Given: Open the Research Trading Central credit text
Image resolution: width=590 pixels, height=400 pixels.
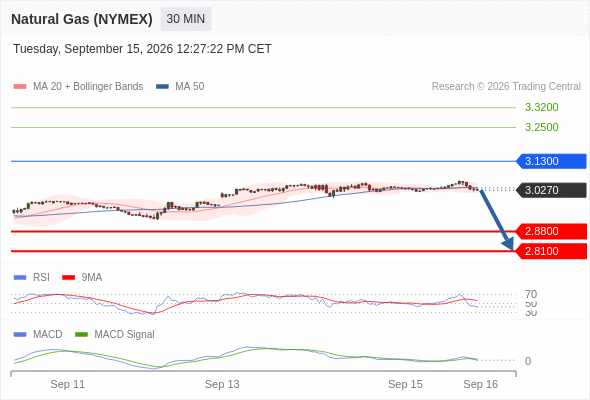Looking at the screenshot, I should (506, 87).
